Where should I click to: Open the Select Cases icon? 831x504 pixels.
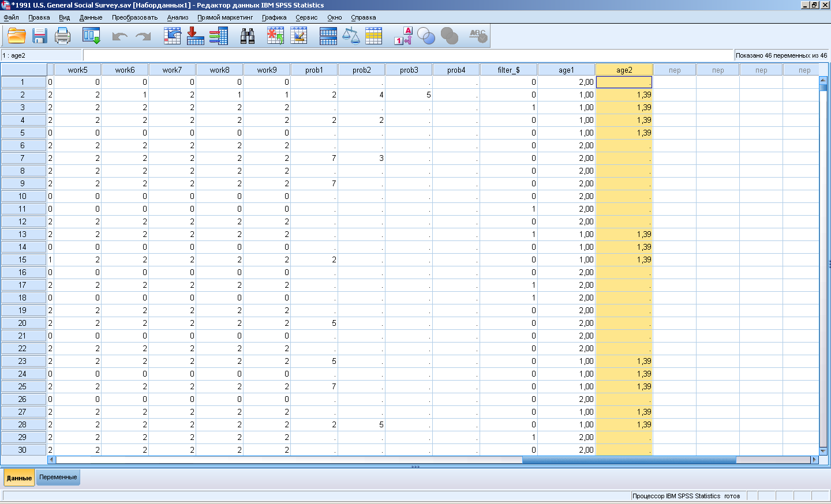[x=373, y=36]
